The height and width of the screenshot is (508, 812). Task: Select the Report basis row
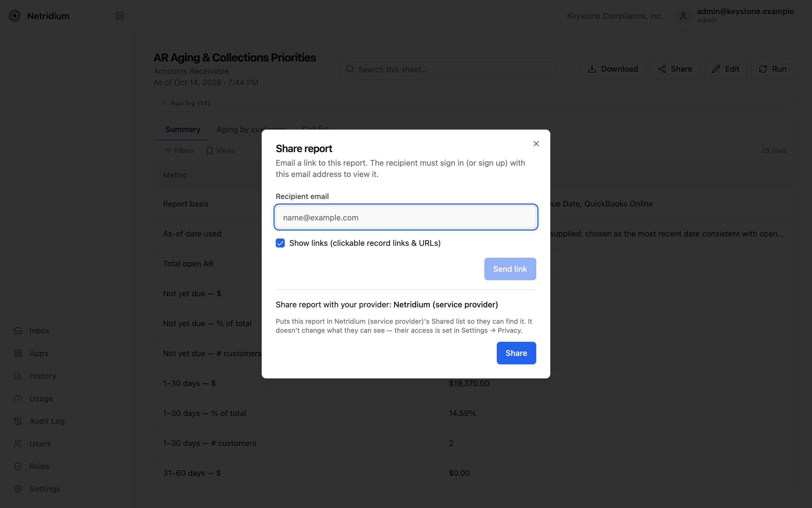tap(473, 204)
